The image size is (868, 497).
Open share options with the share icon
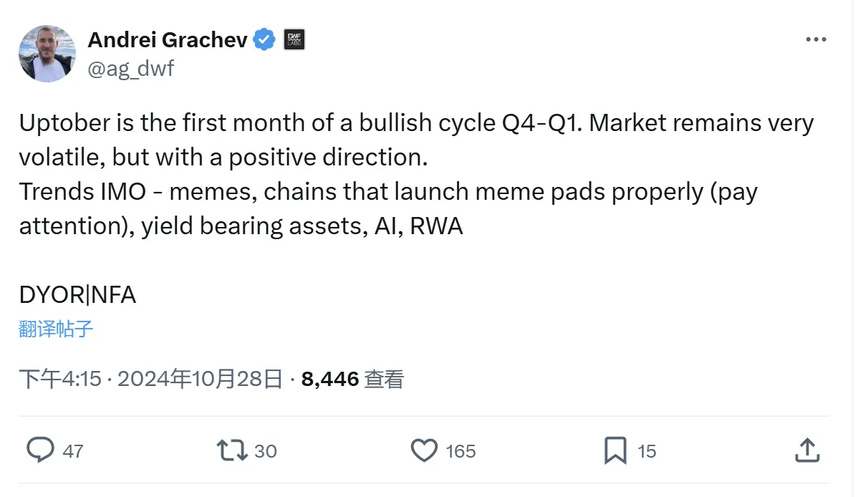click(807, 450)
